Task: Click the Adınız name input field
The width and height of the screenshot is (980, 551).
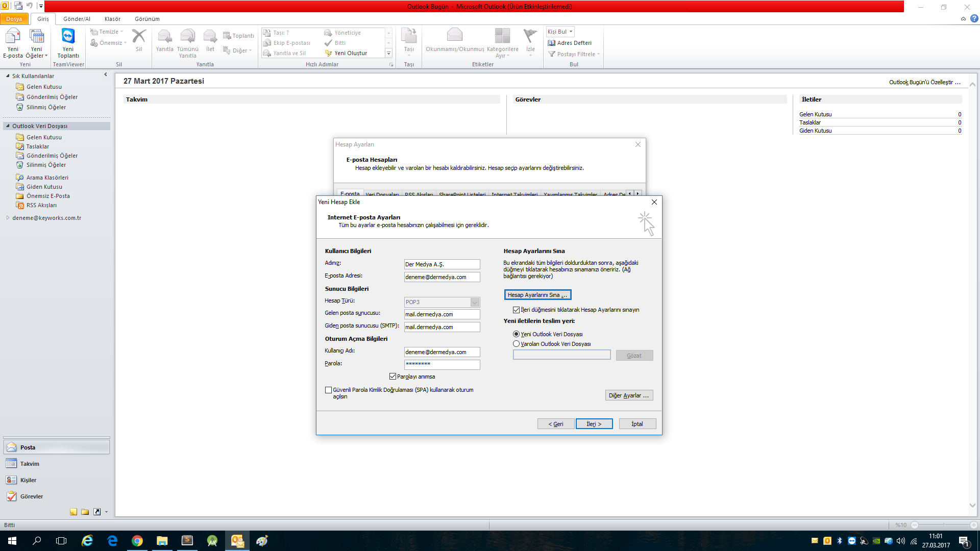Action: [x=442, y=264]
